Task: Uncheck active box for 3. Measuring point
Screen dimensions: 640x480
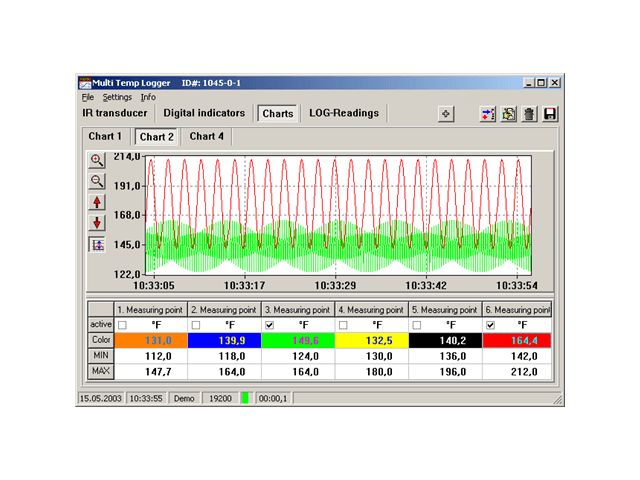Action: tap(269, 325)
